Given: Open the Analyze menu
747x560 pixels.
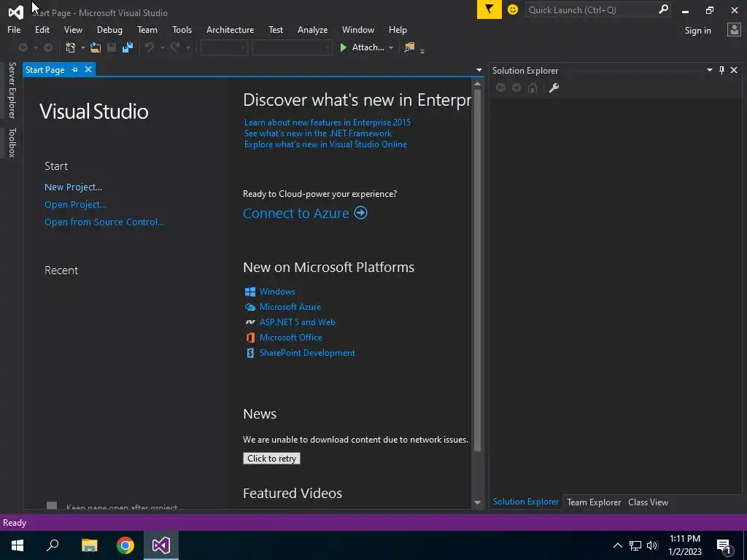Looking at the screenshot, I should (312, 29).
